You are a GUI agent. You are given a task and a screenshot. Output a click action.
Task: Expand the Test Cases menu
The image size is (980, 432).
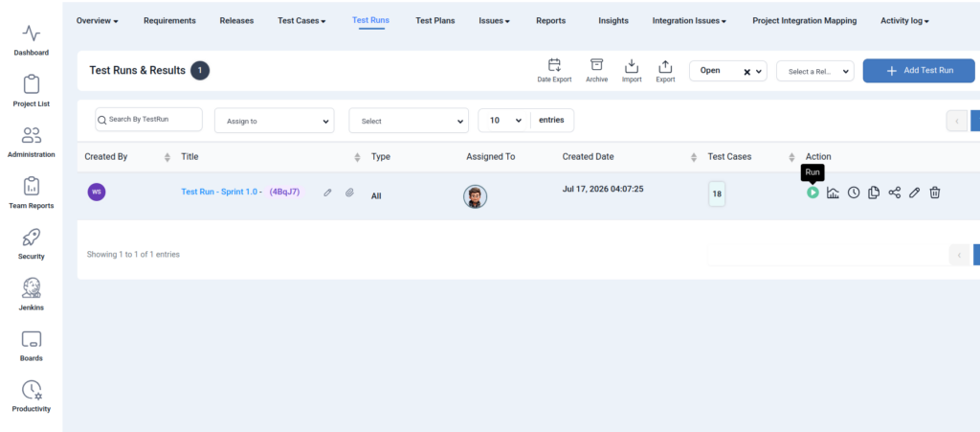tap(301, 21)
